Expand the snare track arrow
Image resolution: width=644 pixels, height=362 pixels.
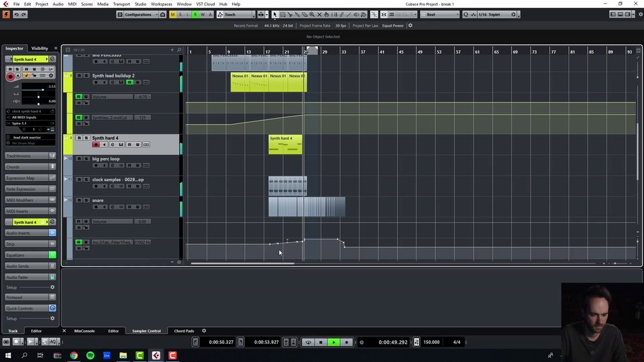pyautogui.click(x=66, y=200)
